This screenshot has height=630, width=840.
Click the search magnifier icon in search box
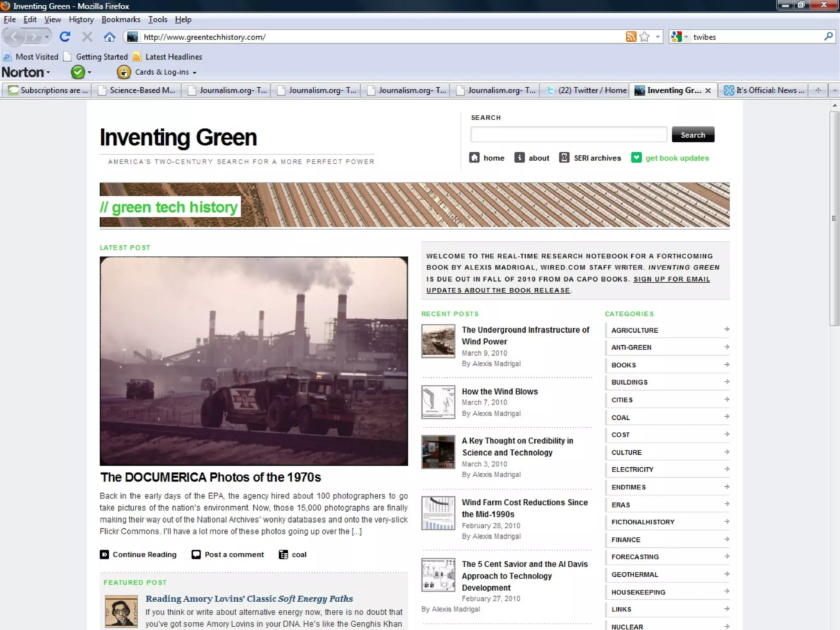828,37
